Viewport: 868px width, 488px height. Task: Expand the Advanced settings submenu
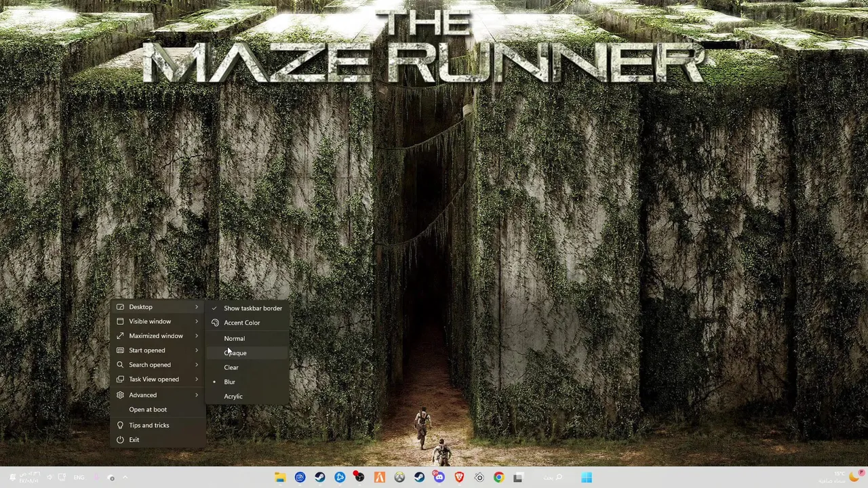click(159, 395)
